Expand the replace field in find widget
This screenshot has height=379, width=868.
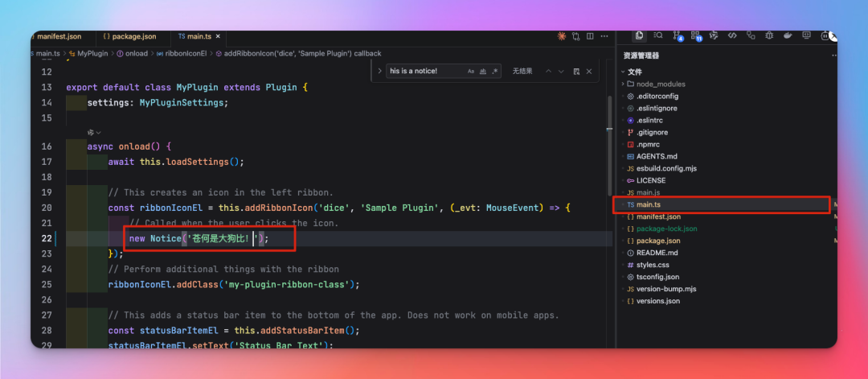(379, 72)
